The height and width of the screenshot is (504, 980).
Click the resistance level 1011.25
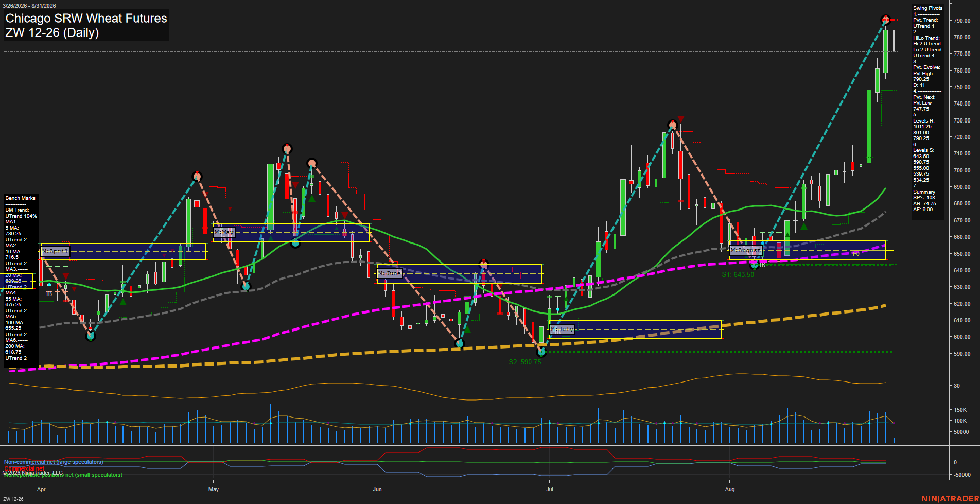click(922, 127)
